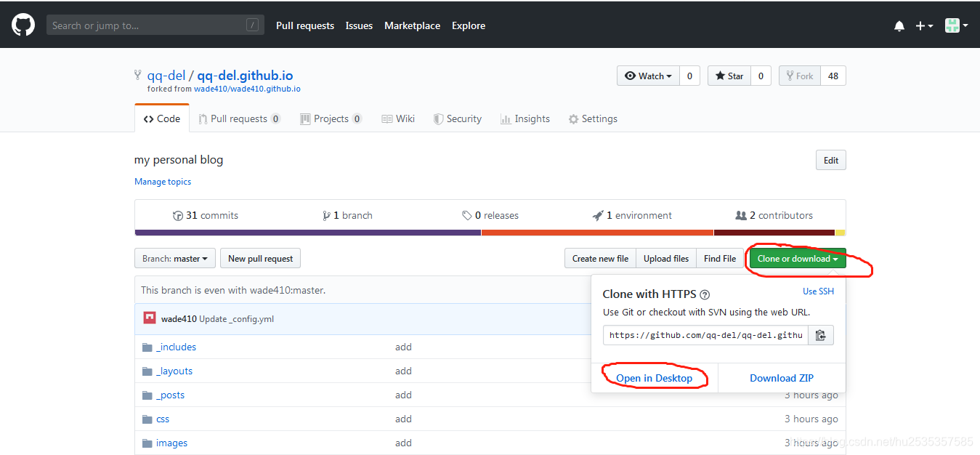Open the Branch: master dropdown
This screenshot has width=980, height=455.
(x=175, y=258)
